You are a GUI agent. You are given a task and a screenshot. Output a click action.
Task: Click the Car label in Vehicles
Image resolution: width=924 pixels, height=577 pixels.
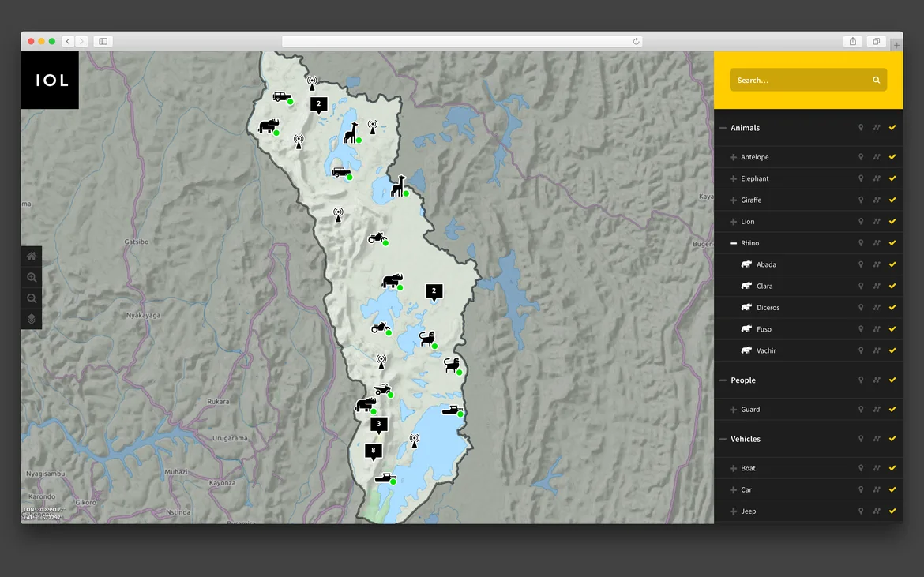point(746,490)
